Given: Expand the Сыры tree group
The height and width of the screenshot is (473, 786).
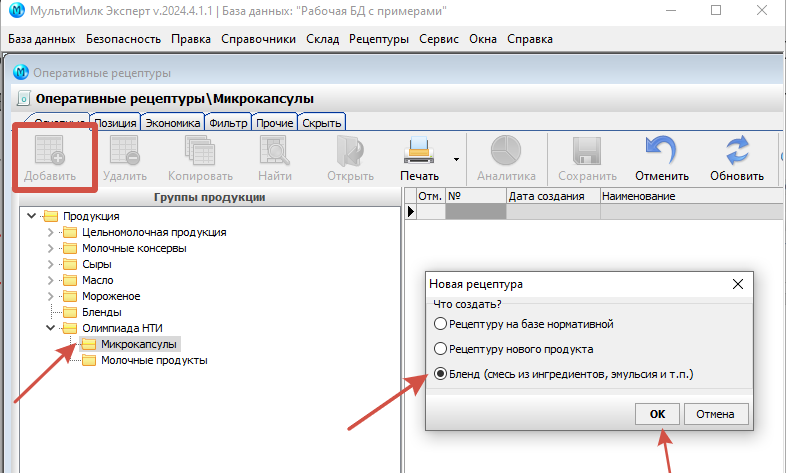Looking at the screenshot, I should point(51,264).
